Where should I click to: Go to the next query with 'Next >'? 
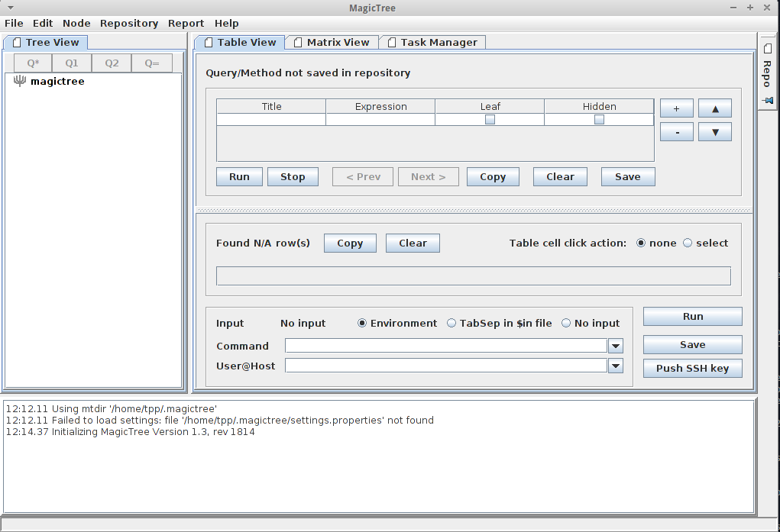click(x=429, y=177)
